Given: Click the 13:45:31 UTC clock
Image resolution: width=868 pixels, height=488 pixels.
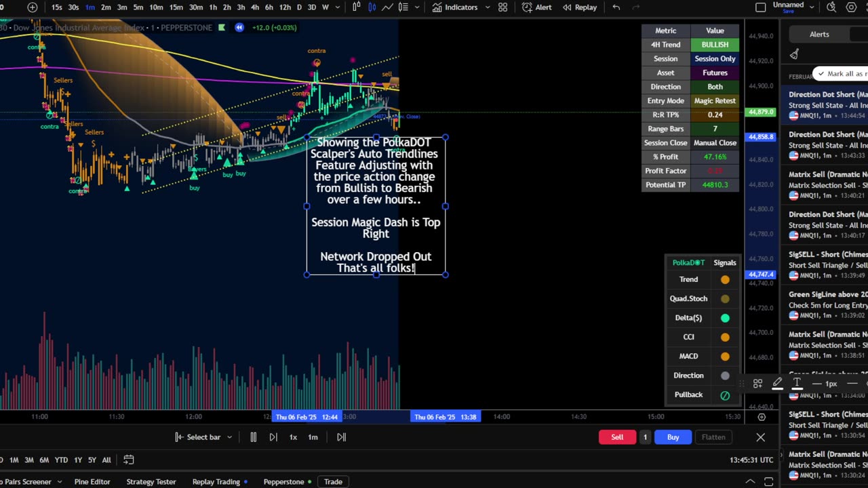Looking at the screenshot, I should tap(751, 460).
